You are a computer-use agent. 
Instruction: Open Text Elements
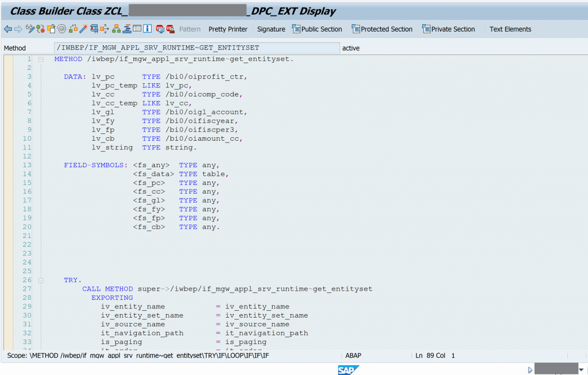(510, 29)
